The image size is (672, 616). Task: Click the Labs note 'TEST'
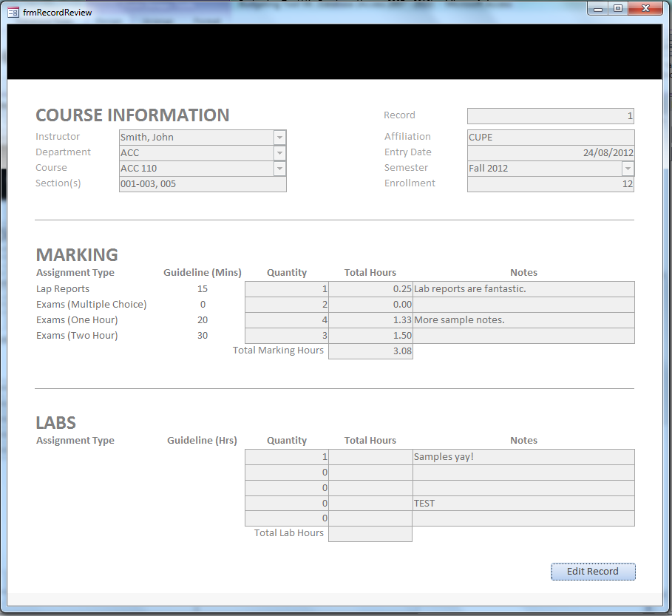523,504
